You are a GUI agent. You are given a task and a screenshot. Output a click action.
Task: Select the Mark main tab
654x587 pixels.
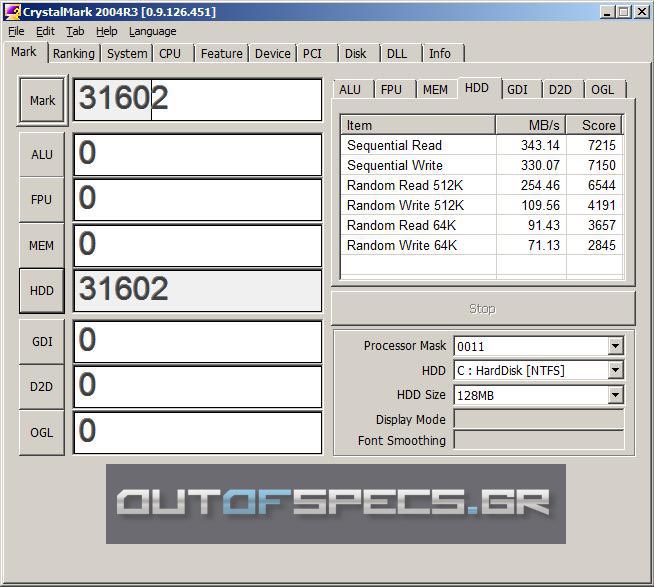click(24, 52)
